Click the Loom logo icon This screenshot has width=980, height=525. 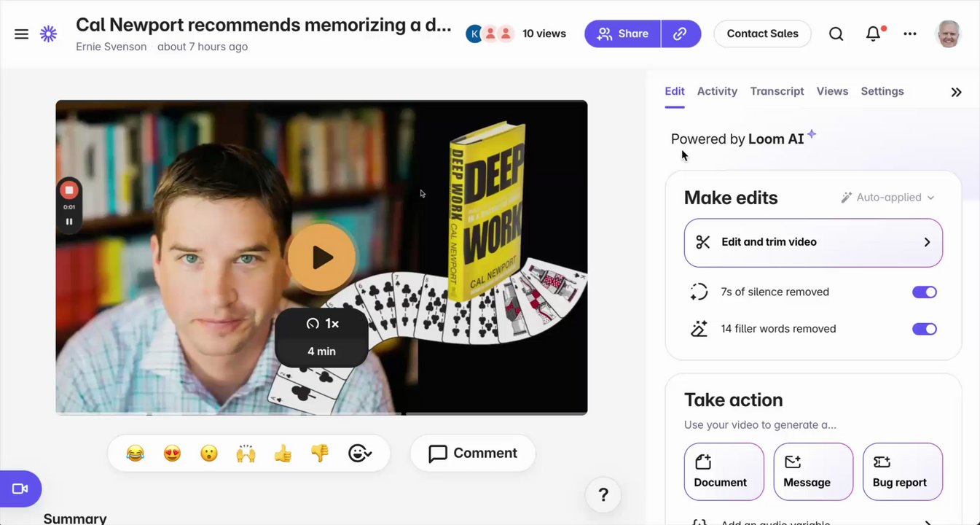(x=48, y=34)
